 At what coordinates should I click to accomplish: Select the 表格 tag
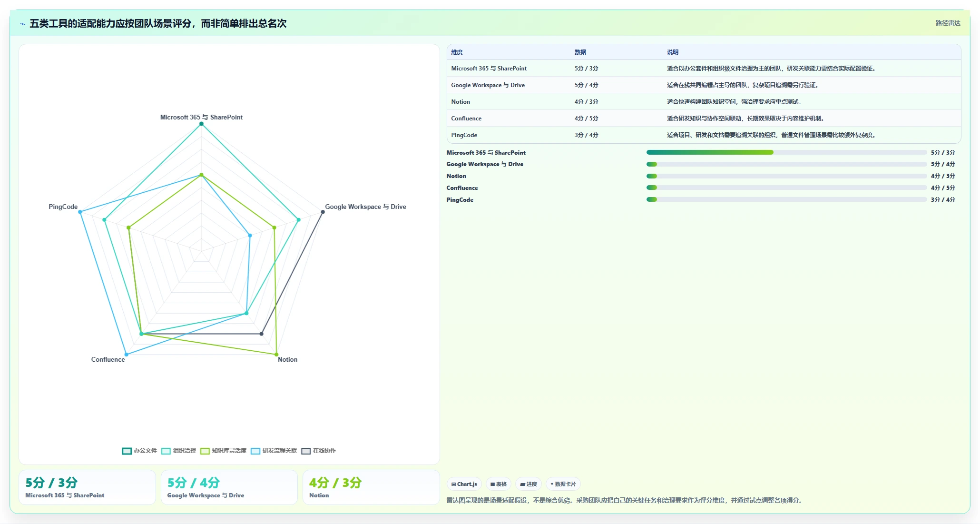coord(498,484)
